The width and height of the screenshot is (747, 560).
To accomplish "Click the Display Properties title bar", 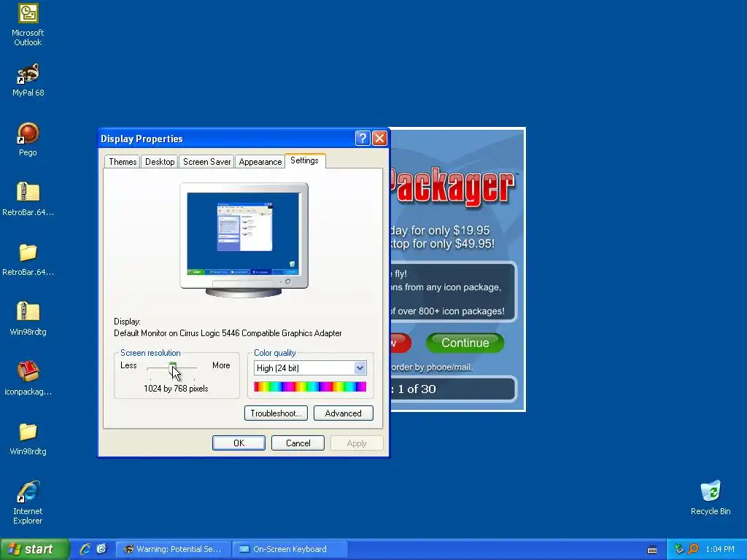I will point(226,139).
